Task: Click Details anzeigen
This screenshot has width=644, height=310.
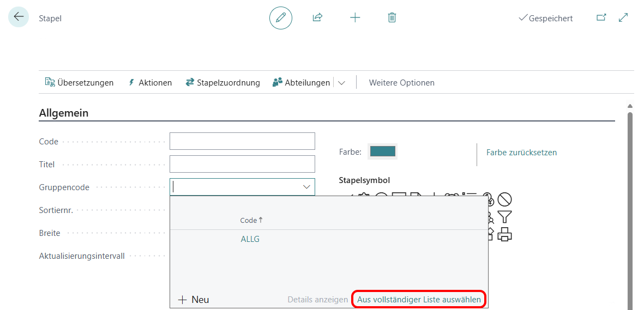Action: pyautogui.click(x=317, y=300)
